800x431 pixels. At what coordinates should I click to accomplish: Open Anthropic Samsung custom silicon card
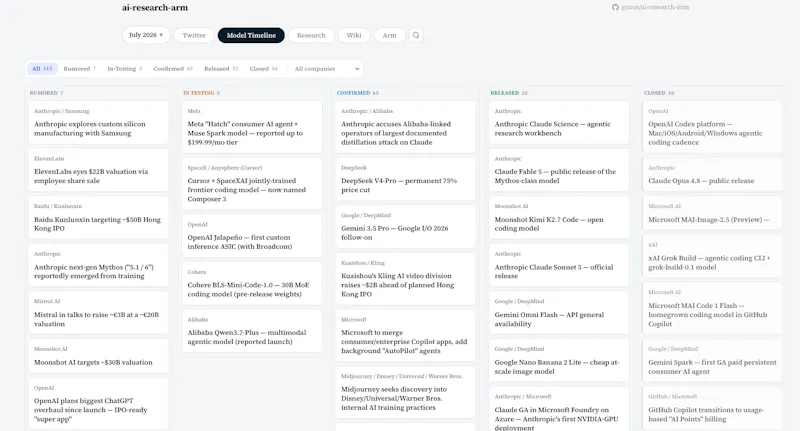[x=98, y=122]
